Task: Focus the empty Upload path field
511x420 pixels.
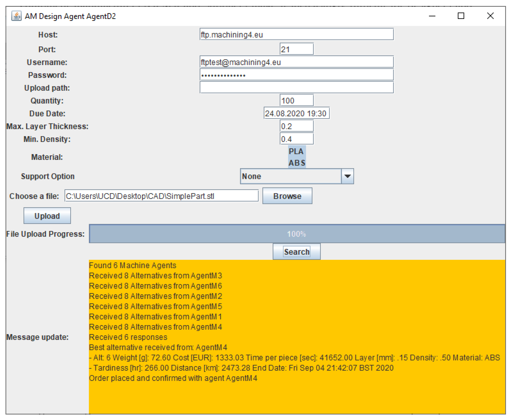Action: click(296, 88)
